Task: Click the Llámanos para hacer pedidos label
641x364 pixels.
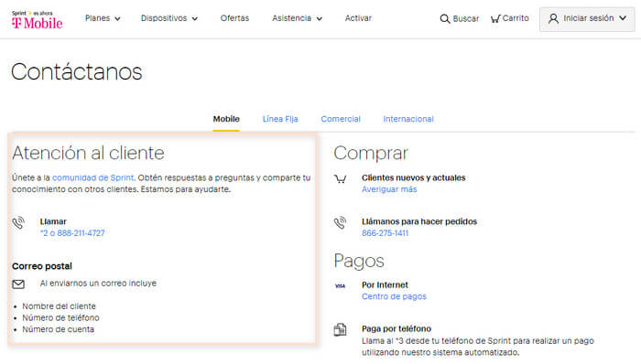Action: (419, 222)
